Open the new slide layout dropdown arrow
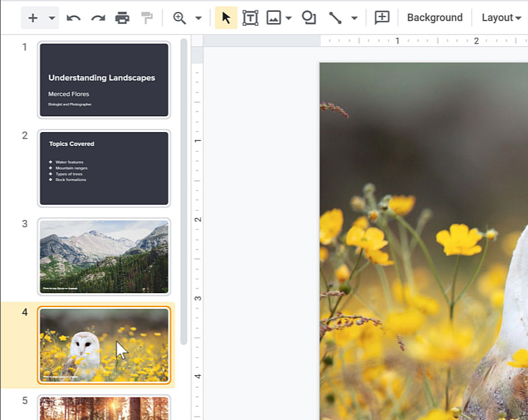This screenshot has height=420, width=528. coord(51,18)
